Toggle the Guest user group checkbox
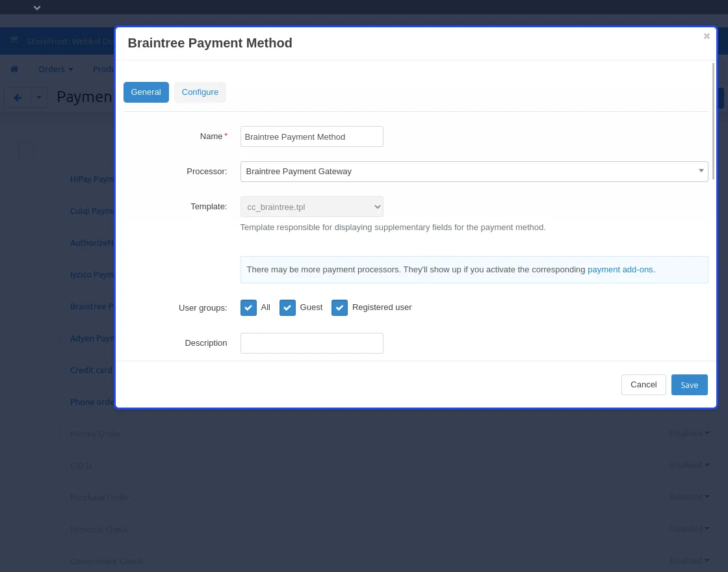 287,307
